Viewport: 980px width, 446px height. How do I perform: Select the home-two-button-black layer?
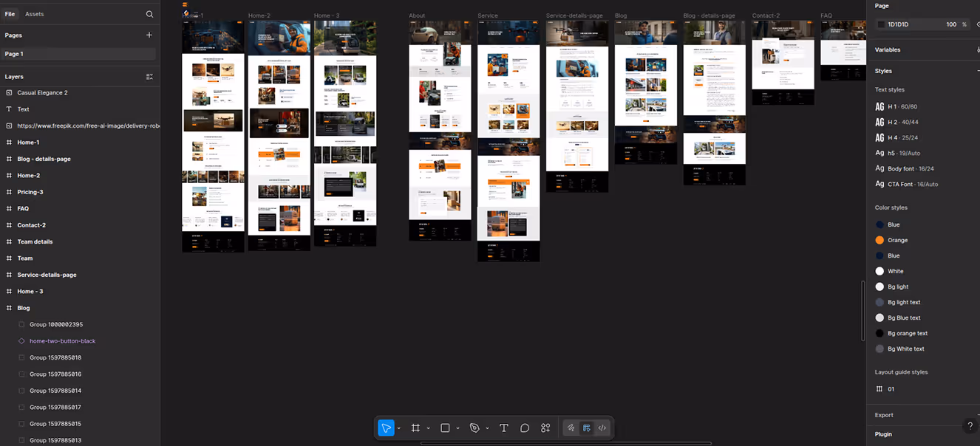62,340
